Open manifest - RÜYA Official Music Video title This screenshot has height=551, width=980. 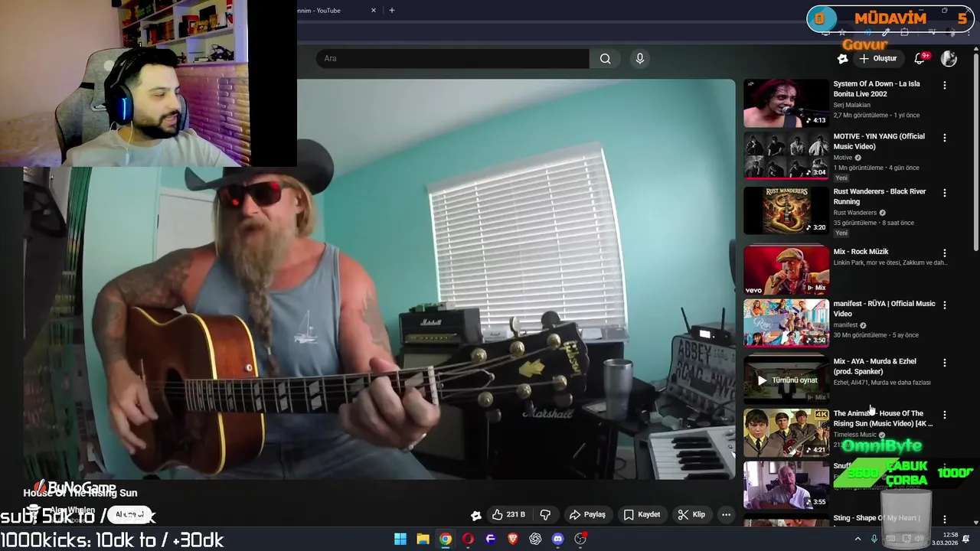(x=884, y=308)
